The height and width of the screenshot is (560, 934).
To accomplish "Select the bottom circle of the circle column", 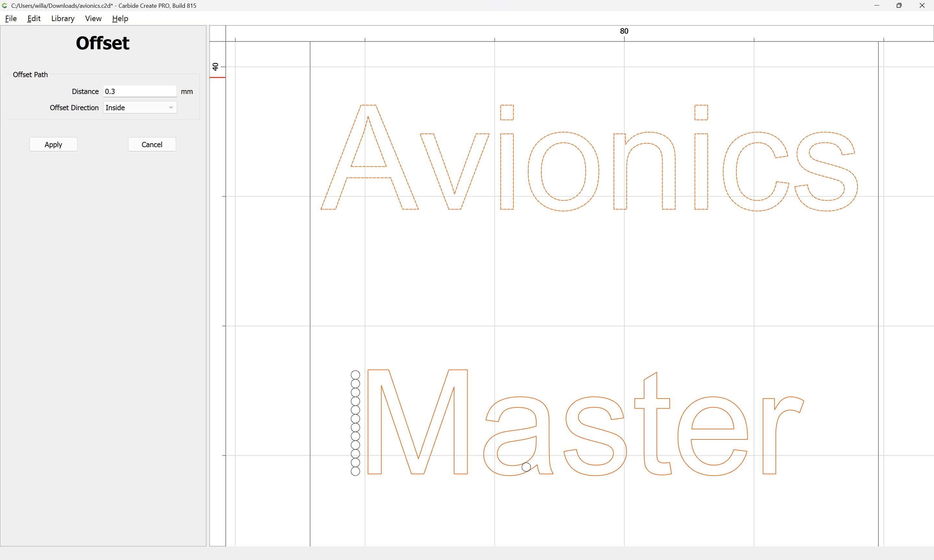I will click(355, 471).
